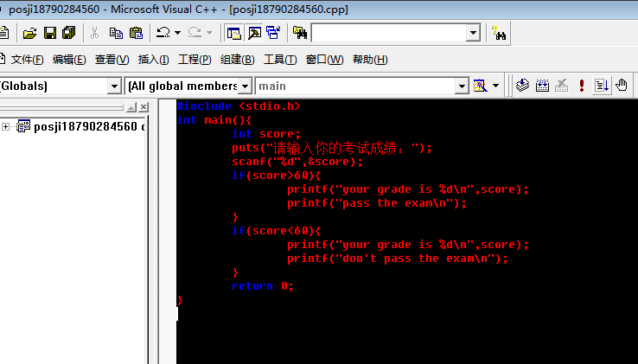
Task: Start debugging with the Go icon
Action: [602, 86]
